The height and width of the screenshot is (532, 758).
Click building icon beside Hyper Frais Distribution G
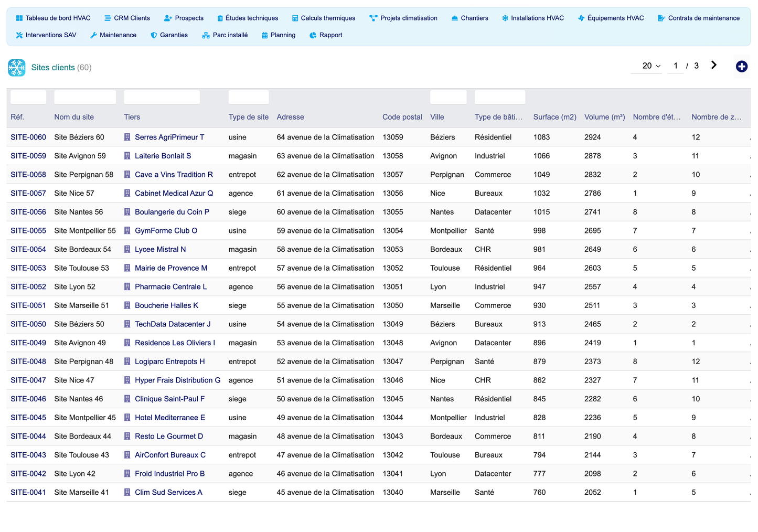(127, 380)
